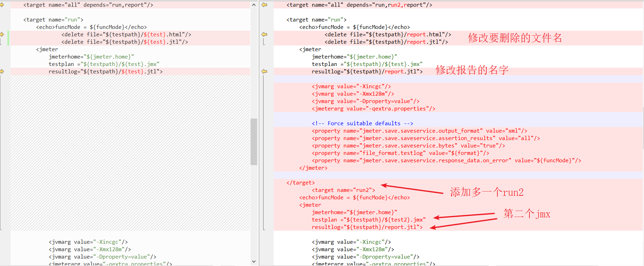Click the left pane echo funcMode line
Screen dimensions: 644x266
pos(91,27)
